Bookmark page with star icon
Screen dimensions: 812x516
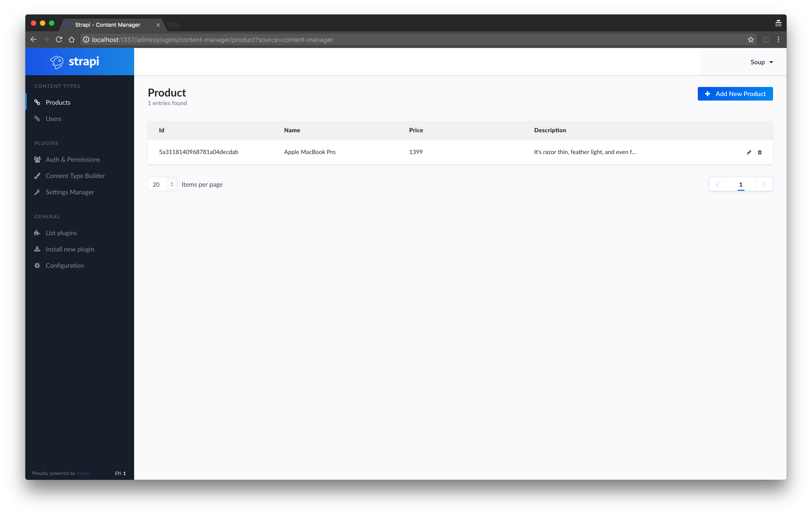point(751,40)
